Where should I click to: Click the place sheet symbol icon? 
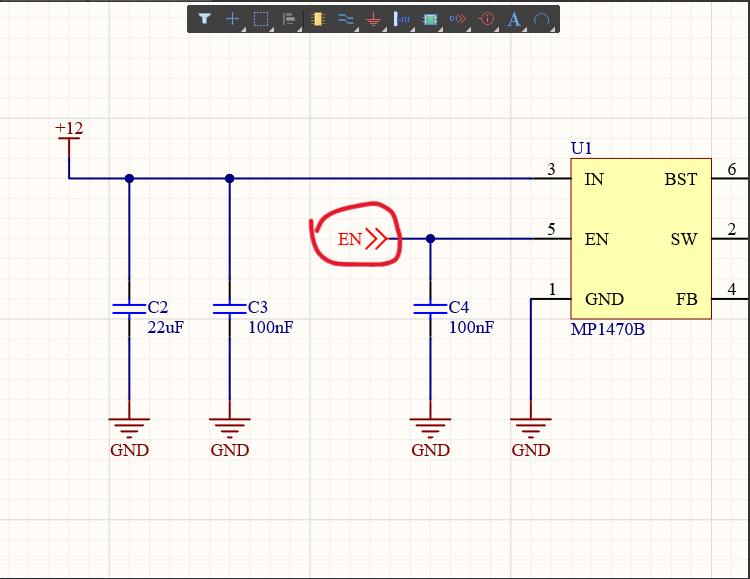(x=430, y=19)
